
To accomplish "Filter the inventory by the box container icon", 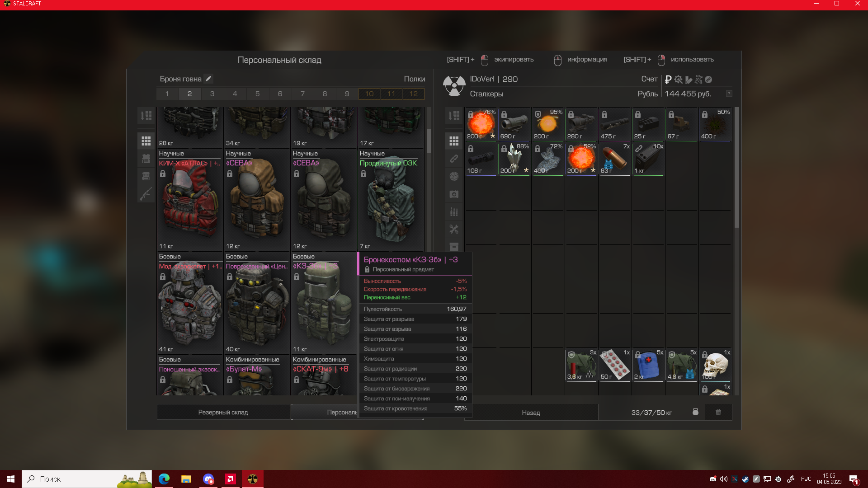I will click(x=454, y=246).
